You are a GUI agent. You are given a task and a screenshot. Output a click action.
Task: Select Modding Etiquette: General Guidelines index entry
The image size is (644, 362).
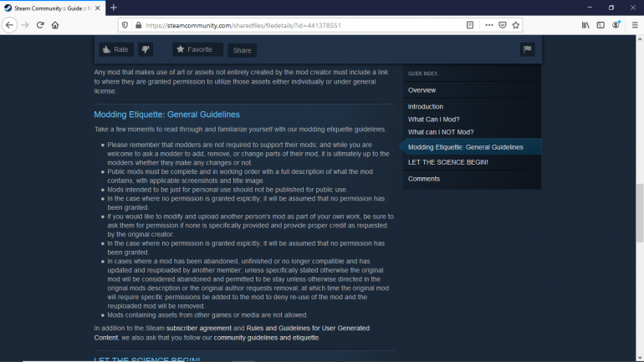(x=472, y=147)
